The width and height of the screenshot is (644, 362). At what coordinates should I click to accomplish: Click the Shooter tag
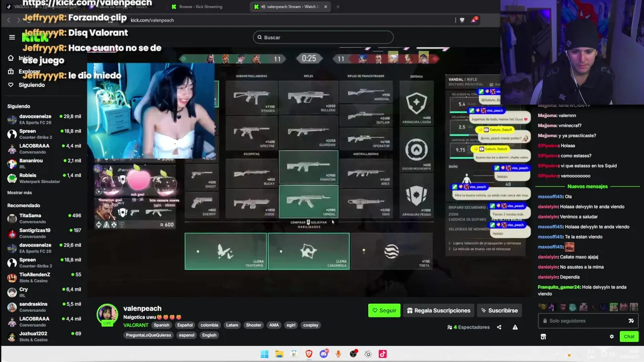254,325
